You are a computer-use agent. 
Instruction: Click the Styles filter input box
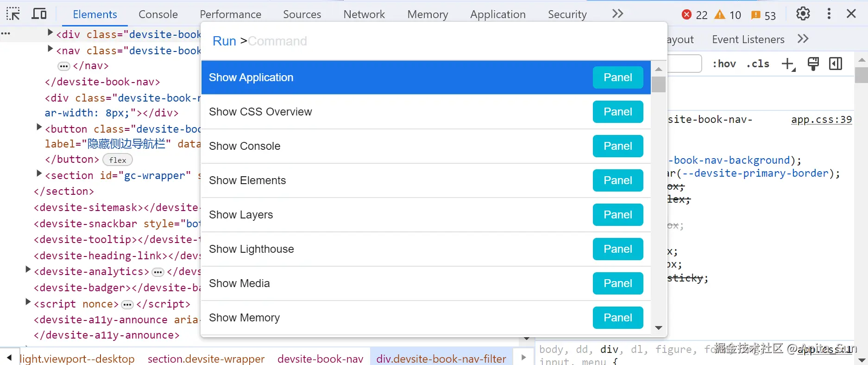[685, 64]
